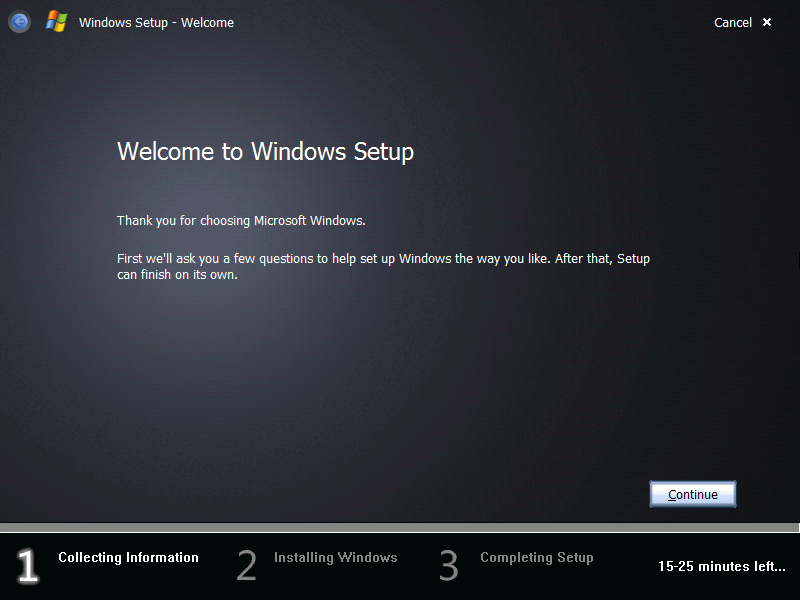800x600 pixels.
Task: Click the word 'Setup' ending the first paragraph line
Action: pyautogui.click(x=633, y=259)
